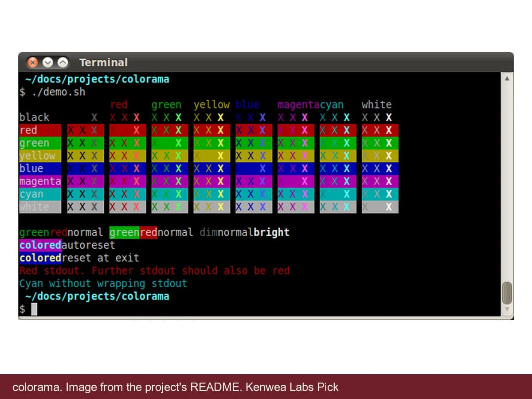The image size is (532, 399).
Task: Click the Terminal title text
Action: (x=103, y=63)
